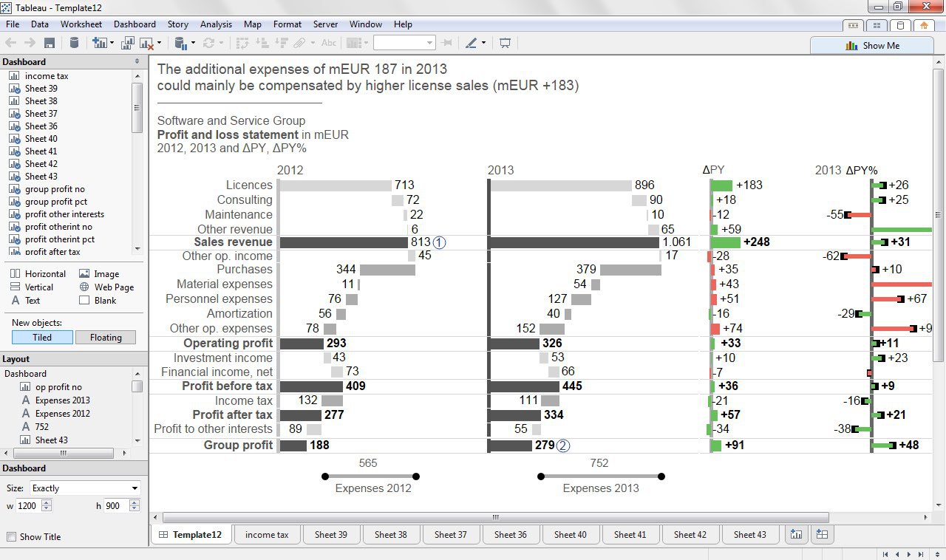The width and height of the screenshot is (946, 560).
Task: Go to the Start Page home icon
Action: pyautogui.click(x=923, y=24)
